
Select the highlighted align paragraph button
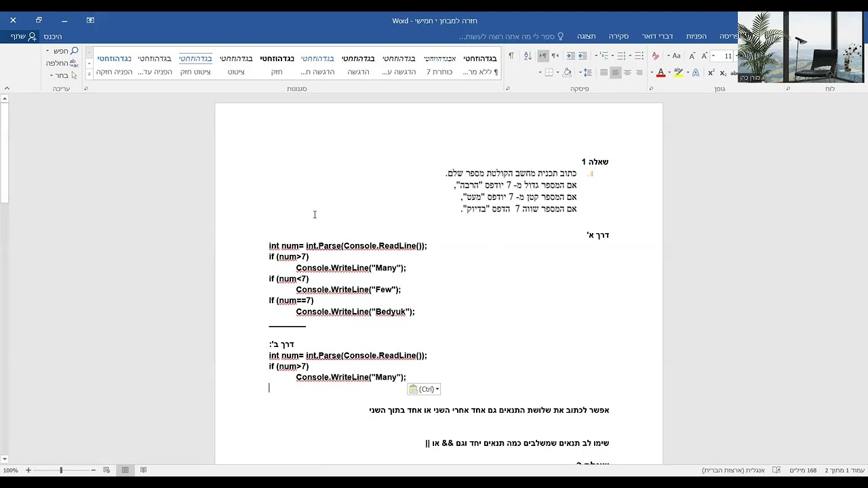point(616,73)
